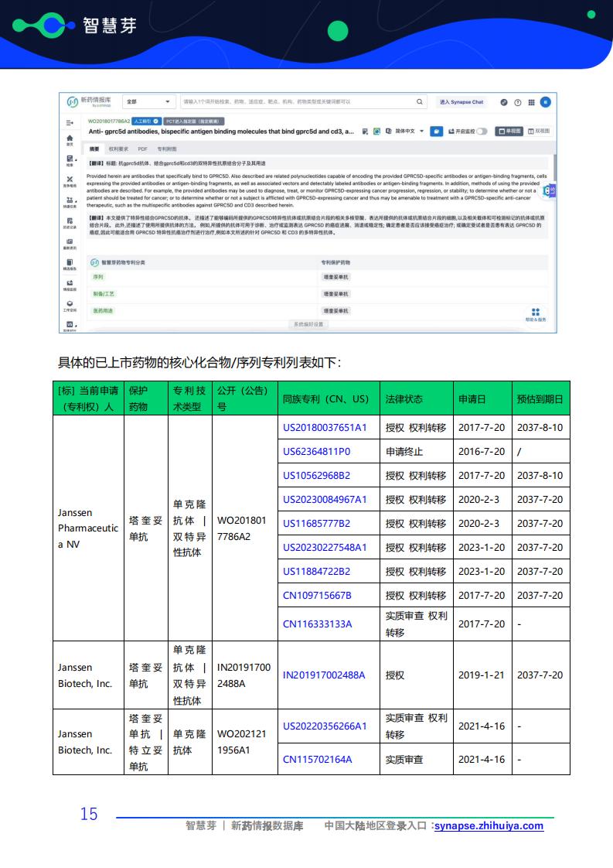This screenshot has width=613, height=868.
Task: Open the workspace sidebar icon
Action: pyautogui.click(x=70, y=306)
